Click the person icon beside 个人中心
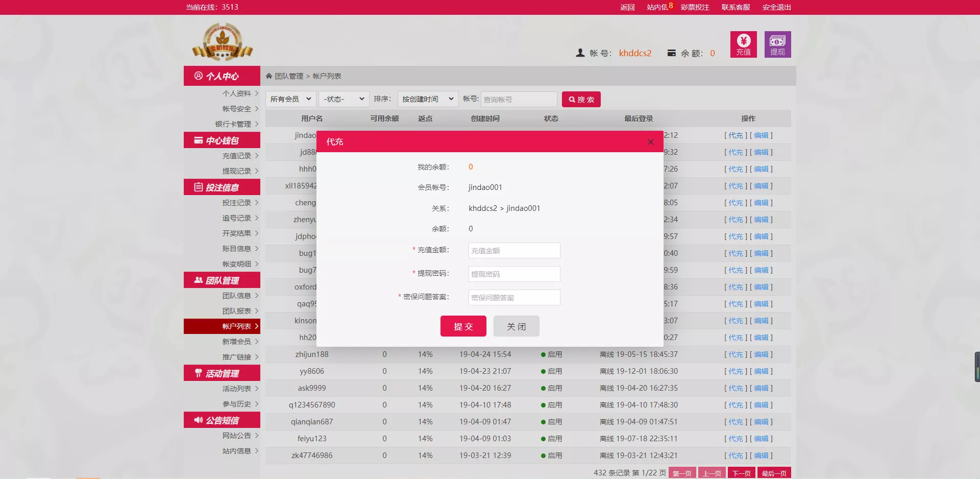The width and height of the screenshot is (980, 479). (x=199, y=76)
